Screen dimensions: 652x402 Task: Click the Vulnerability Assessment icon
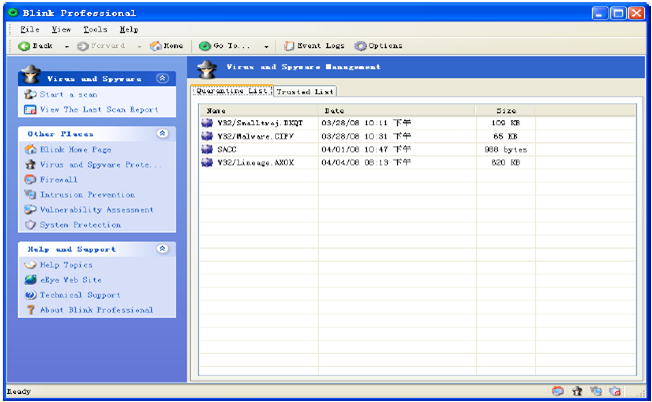(x=30, y=210)
